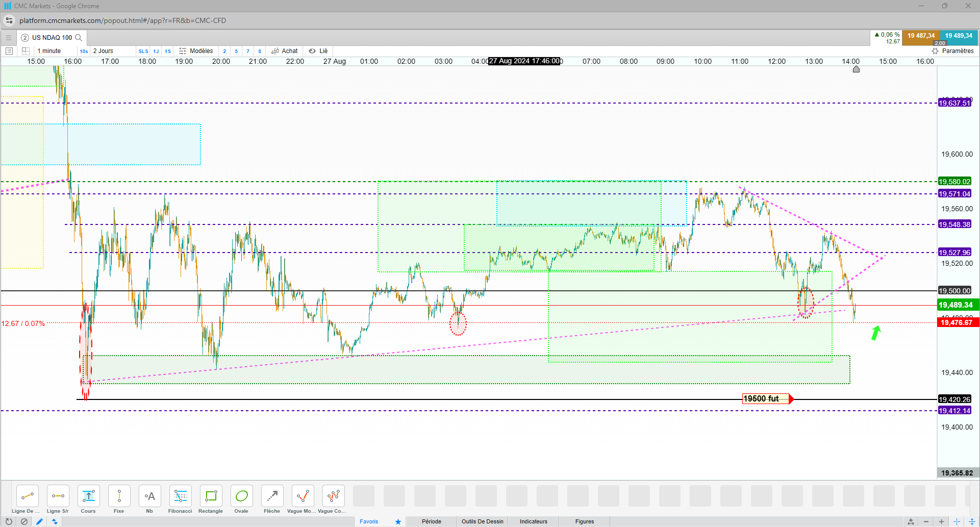Image resolution: width=980 pixels, height=527 pixels.
Task: Switch to the Outils De Dessin tab
Action: pos(483,521)
